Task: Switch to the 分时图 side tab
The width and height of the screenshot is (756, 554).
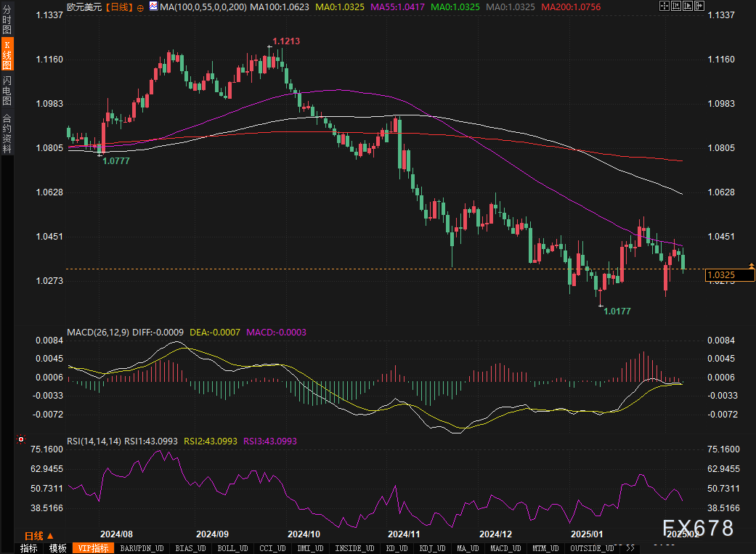Action: point(7,27)
